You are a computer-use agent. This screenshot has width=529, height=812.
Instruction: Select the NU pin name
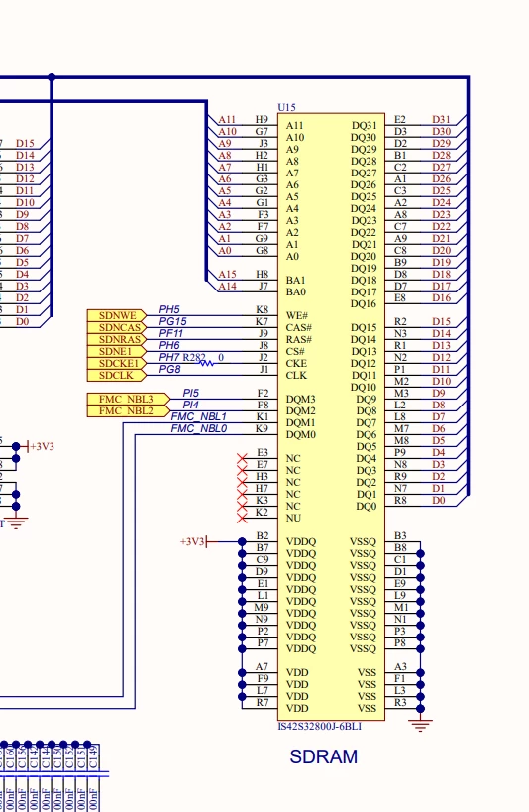pyautogui.click(x=293, y=518)
